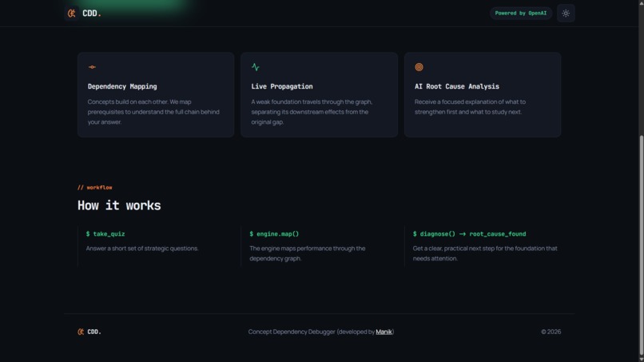The height and width of the screenshot is (362, 644).
Task: Click text starting 'Receive a focused explanation'
Action: point(470,107)
